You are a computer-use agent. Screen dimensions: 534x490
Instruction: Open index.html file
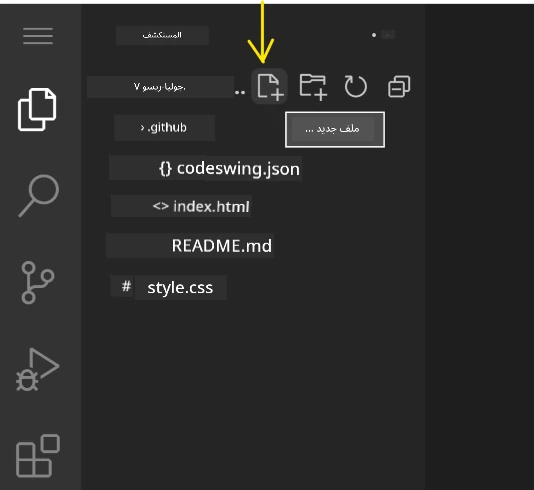201,206
